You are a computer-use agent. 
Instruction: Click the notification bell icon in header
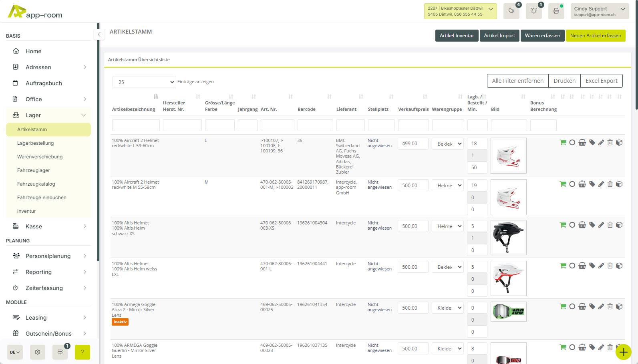[x=533, y=11]
